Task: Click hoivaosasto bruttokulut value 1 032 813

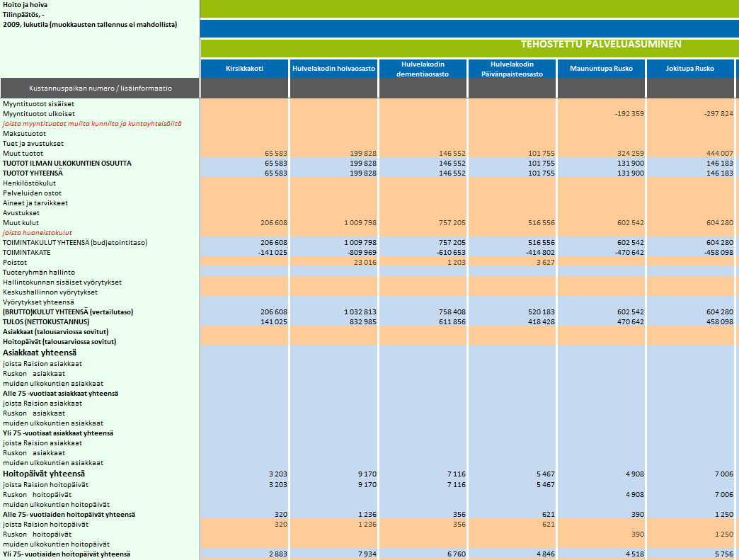Action: coord(360,312)
